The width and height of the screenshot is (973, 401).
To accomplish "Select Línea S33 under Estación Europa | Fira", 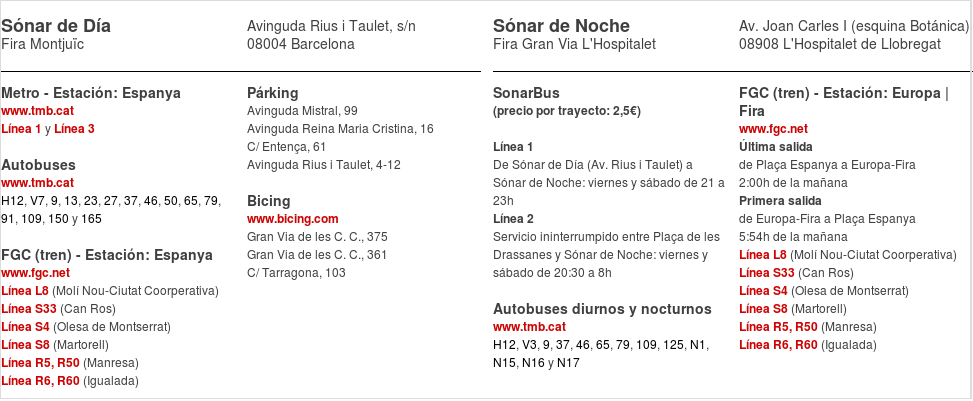I will point(767,273).
